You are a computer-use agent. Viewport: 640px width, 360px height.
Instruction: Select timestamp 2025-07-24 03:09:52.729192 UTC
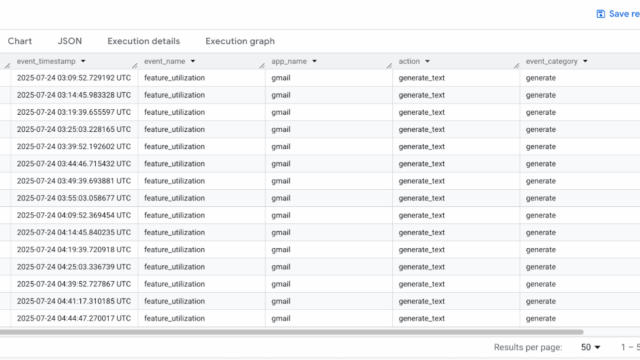click(74, 78)
